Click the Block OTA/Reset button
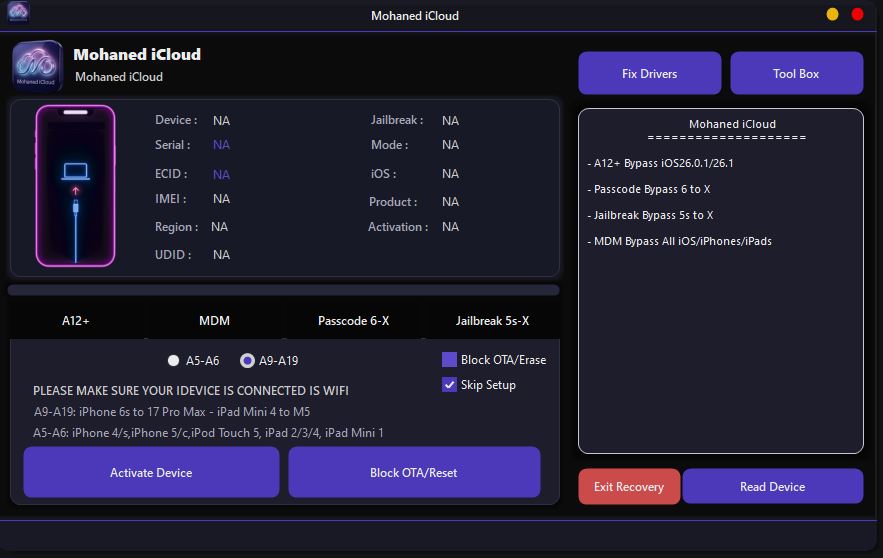This screenshot has width=883, height=558. pos(414,472)
